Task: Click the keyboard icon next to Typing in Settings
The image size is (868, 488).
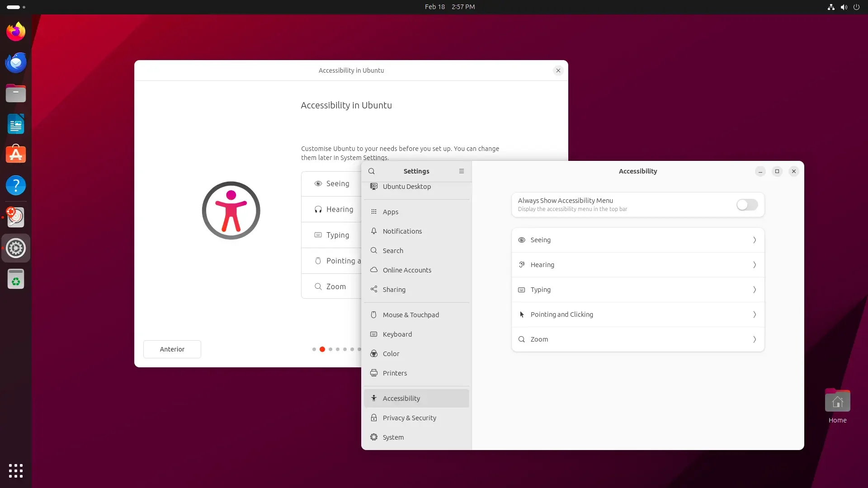Action: point(522,290)
